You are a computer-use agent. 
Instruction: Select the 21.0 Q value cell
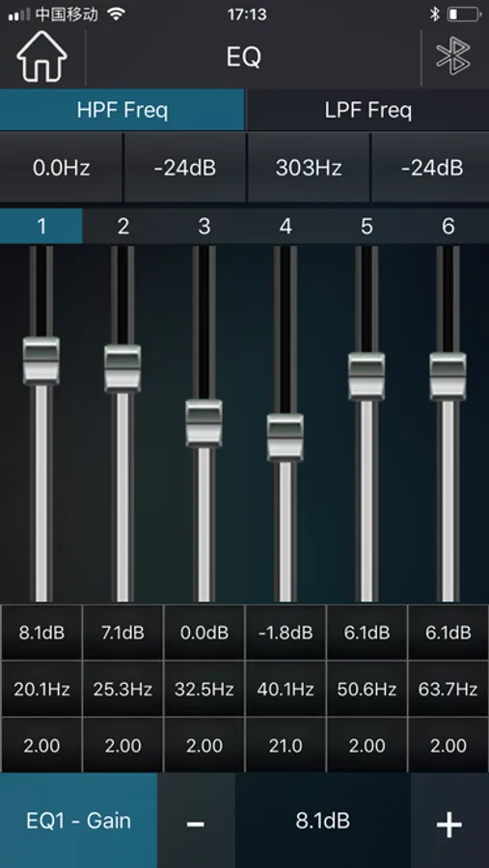tap(285, 746)
